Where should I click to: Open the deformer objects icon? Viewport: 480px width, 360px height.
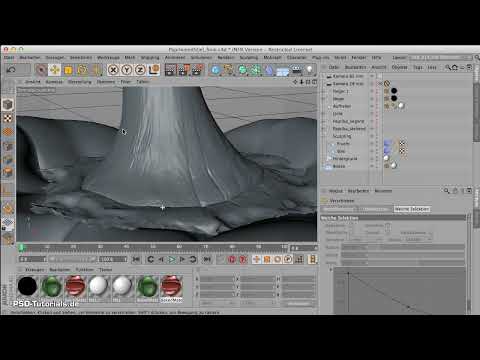[269, 70]
